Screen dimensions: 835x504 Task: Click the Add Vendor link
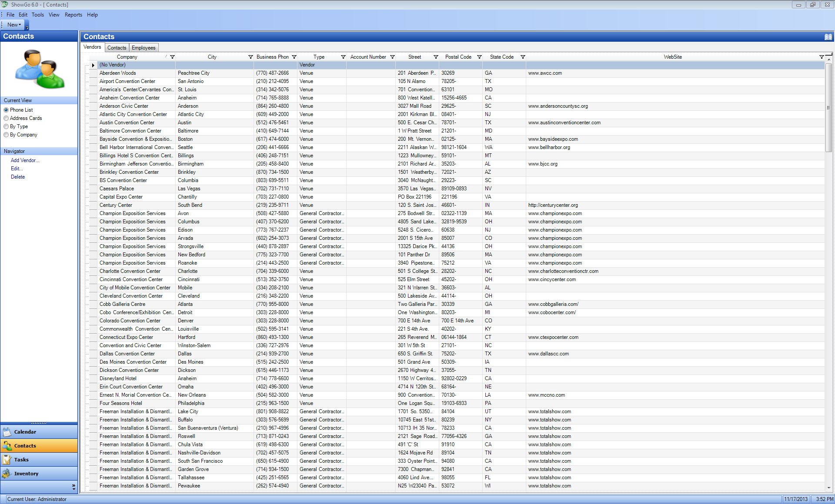coord(25,160)
